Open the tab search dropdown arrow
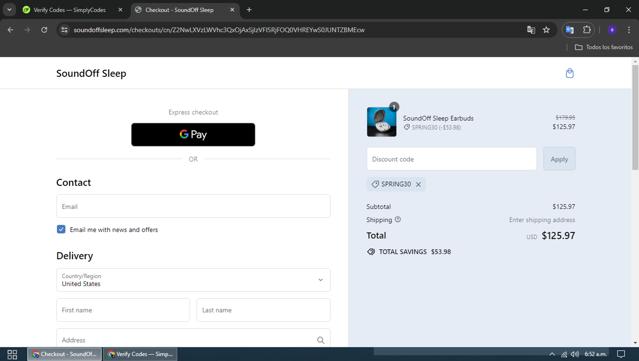 point(9,10)
